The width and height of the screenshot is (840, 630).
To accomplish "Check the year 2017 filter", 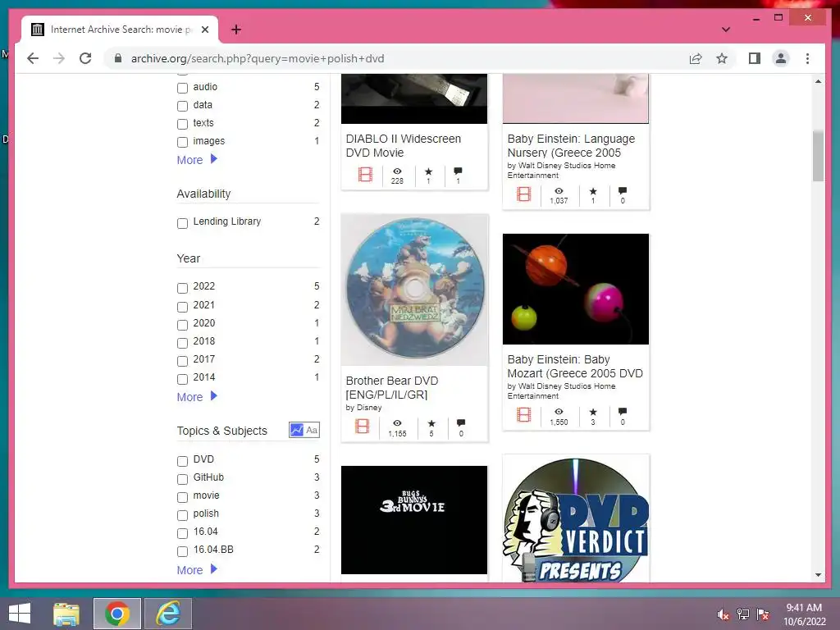I will (183, 361).
